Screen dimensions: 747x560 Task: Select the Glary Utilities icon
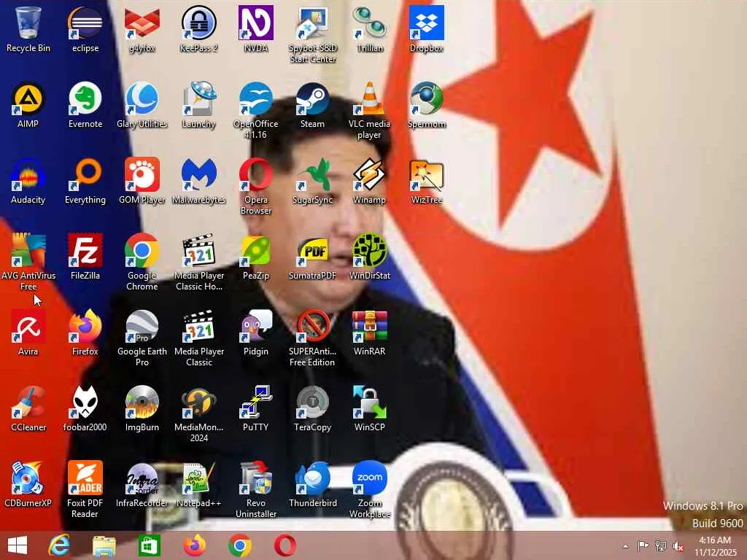(x=142, y=105)
